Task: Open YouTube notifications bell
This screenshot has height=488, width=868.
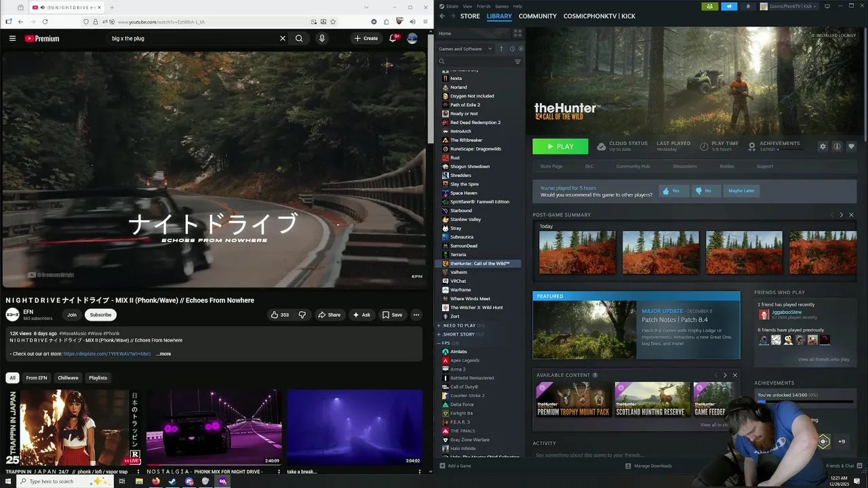Action: [393, 39]
